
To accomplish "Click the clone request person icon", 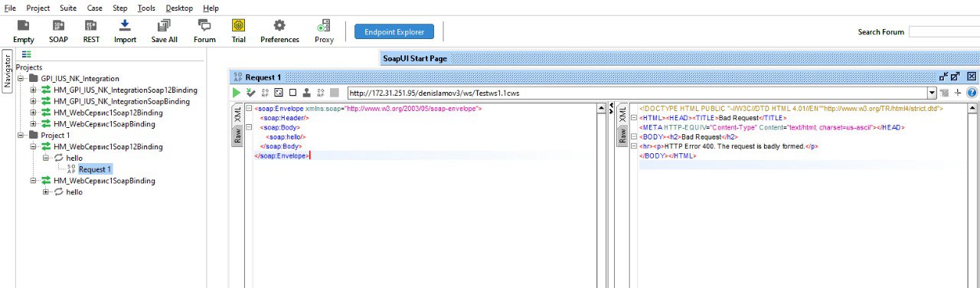I will click(x=306, y=93).
